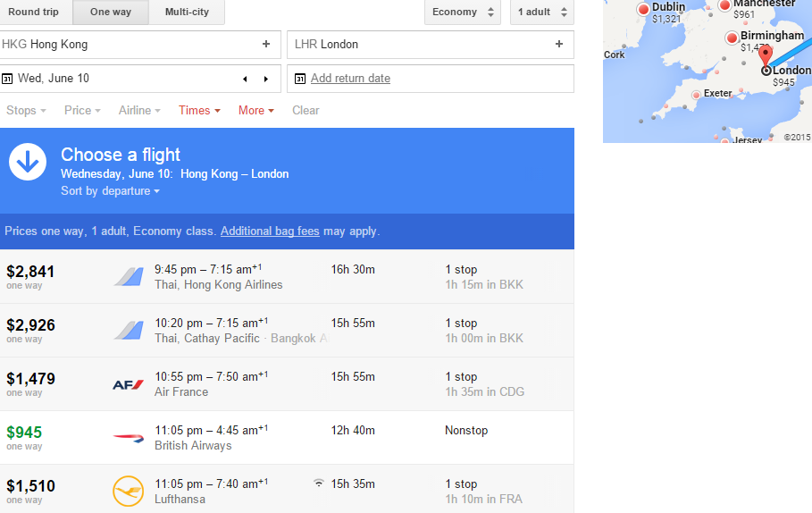This screenshot has height=513, width=812.
Task: Select the One way option
Action: click(111, 12)
